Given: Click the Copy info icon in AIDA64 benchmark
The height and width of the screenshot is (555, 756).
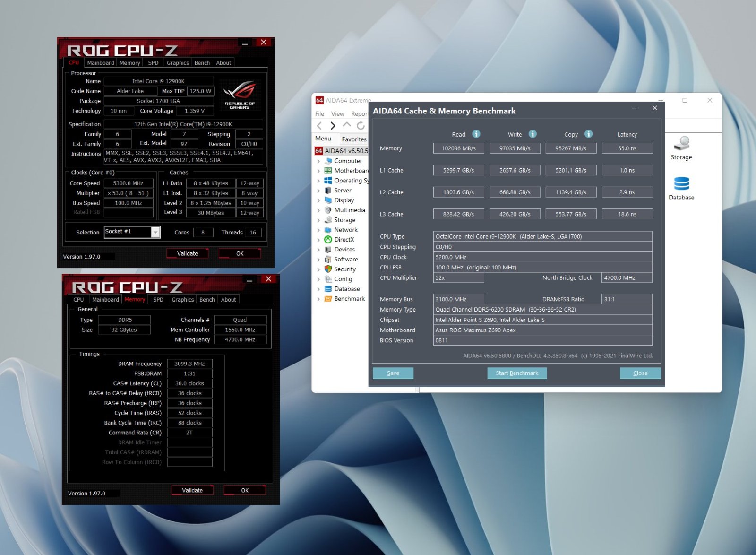Looking at the screenshot, I should point(589,134).
